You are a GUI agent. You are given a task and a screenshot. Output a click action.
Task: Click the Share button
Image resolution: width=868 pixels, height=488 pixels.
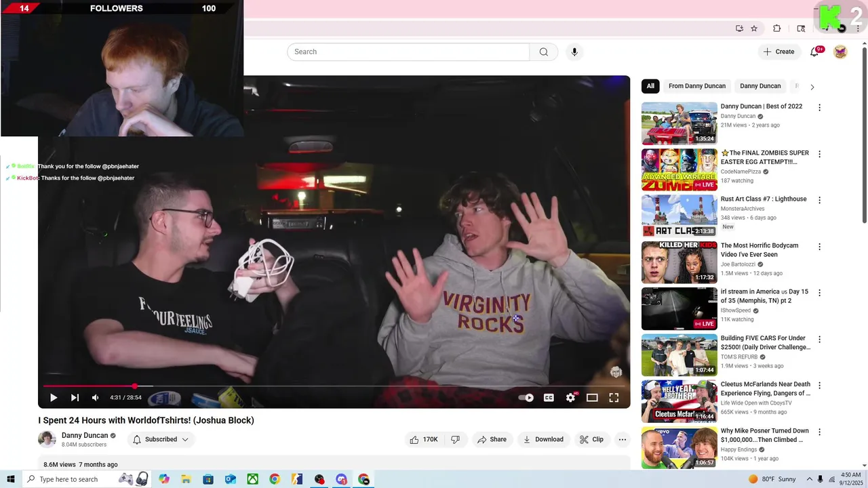(x=492, y=439)
